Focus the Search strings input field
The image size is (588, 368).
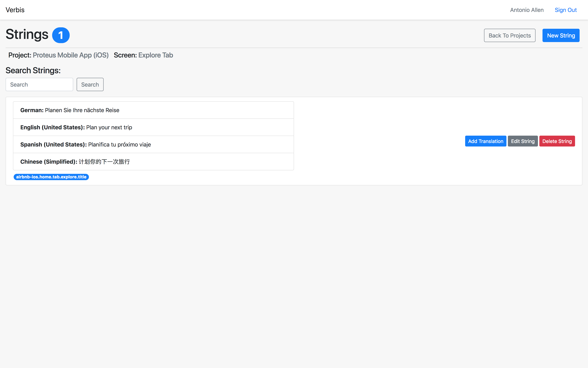tap(39, 84)
